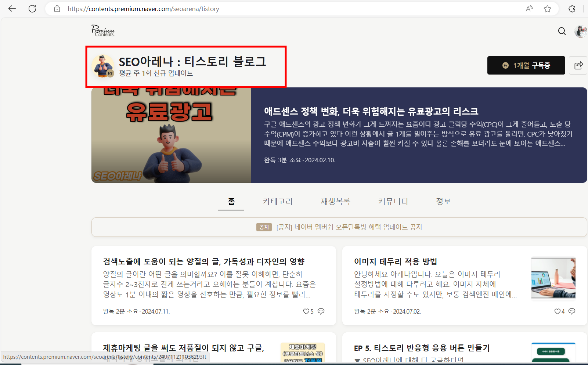
Task: Open the 제휴마케팅 post thumbnail image
Action: click(302, 353)
